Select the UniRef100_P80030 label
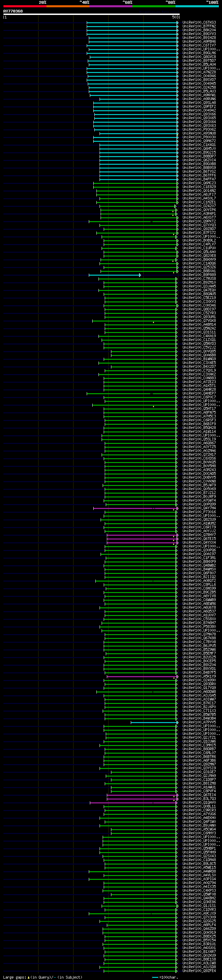222x980 pixels. pos(199,137)
